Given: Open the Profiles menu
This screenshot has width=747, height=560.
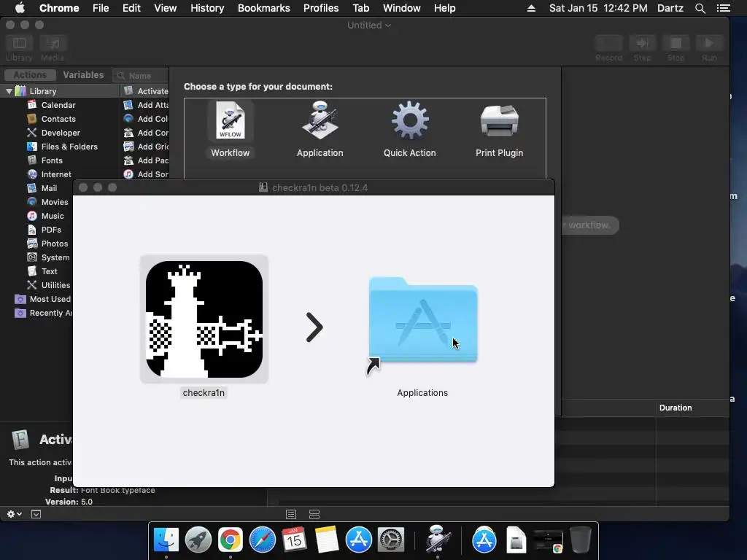Looking at the screenshot, I should click(321, 8).
